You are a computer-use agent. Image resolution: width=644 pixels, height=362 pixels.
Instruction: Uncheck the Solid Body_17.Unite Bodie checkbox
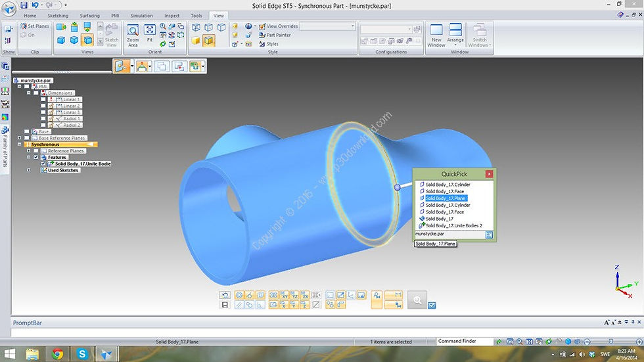coord(43,164)
